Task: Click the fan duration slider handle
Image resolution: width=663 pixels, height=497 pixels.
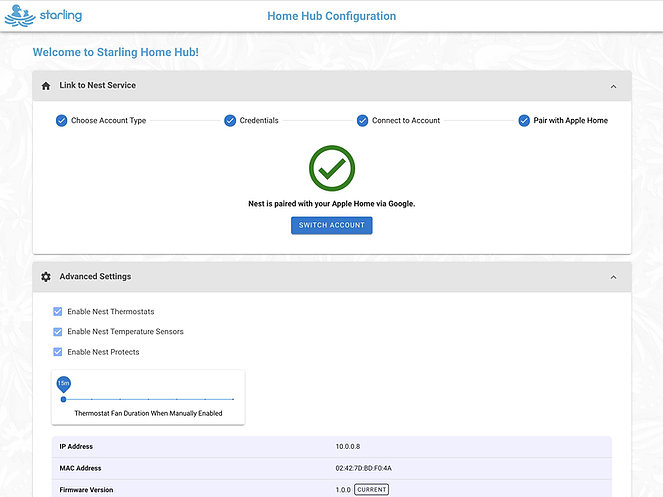Action: [63, 399]
